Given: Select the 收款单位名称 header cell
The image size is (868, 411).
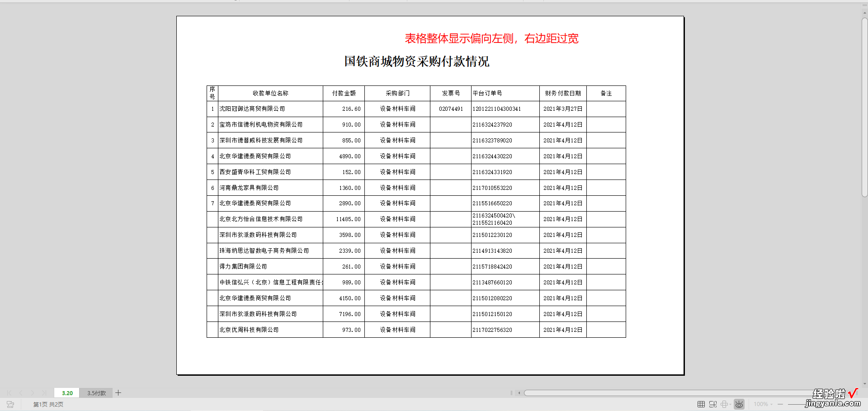Looking at the screenshot, I should point(270,93).
